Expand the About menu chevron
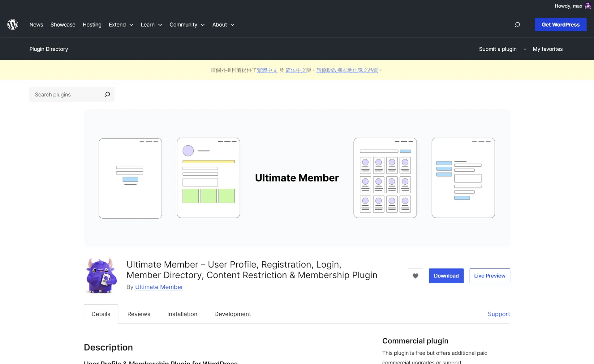 pyautogui.click(x=232, y=25)
